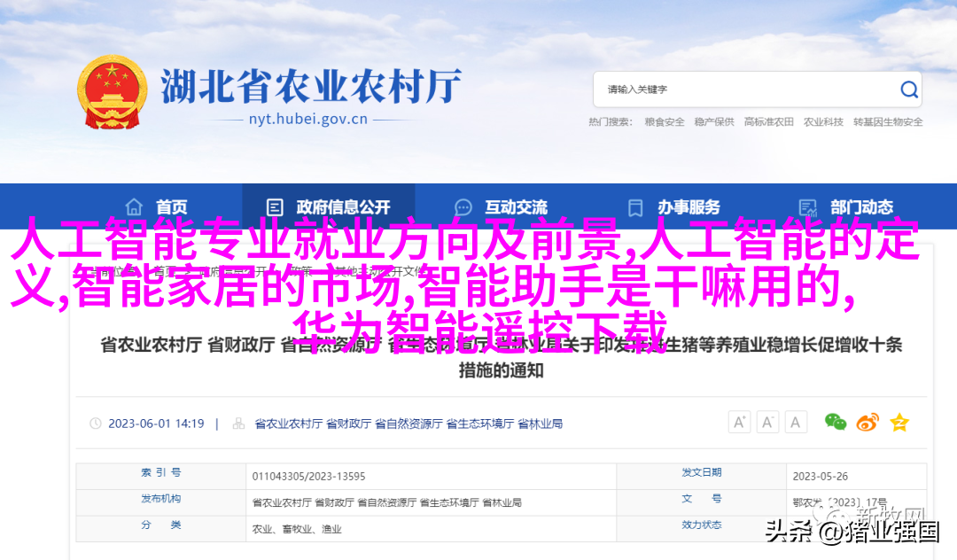Select the issue date 2023-05-26

pyautogui.click(x=821, y=476)
